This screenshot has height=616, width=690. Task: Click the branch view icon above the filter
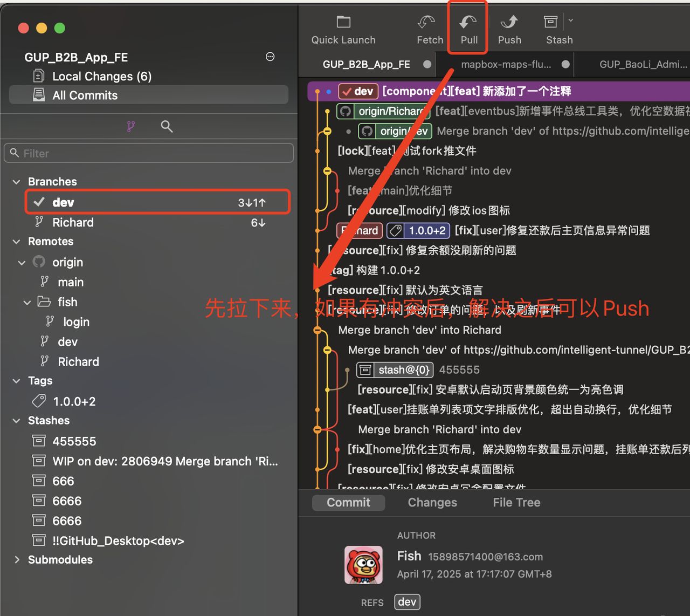[131, 126]
